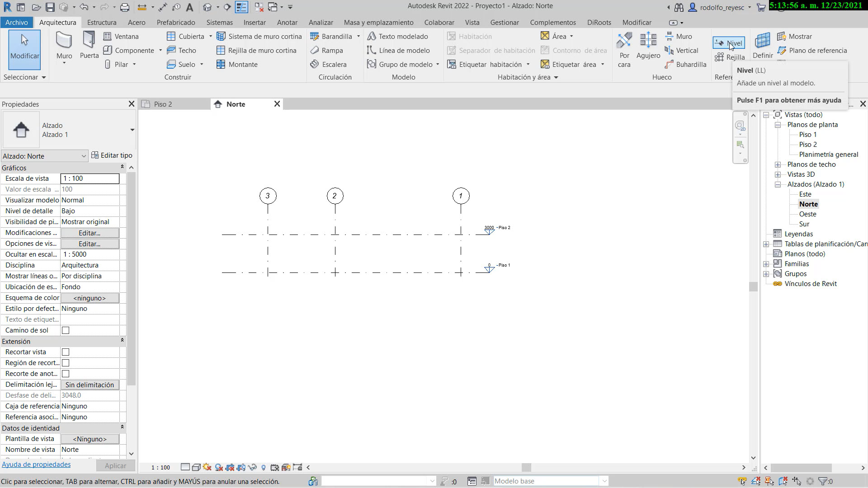Click the Print icon in quick access toolbar
This screenshot has height=488, width=868.
pyautogui.click(x=125, y=7)
